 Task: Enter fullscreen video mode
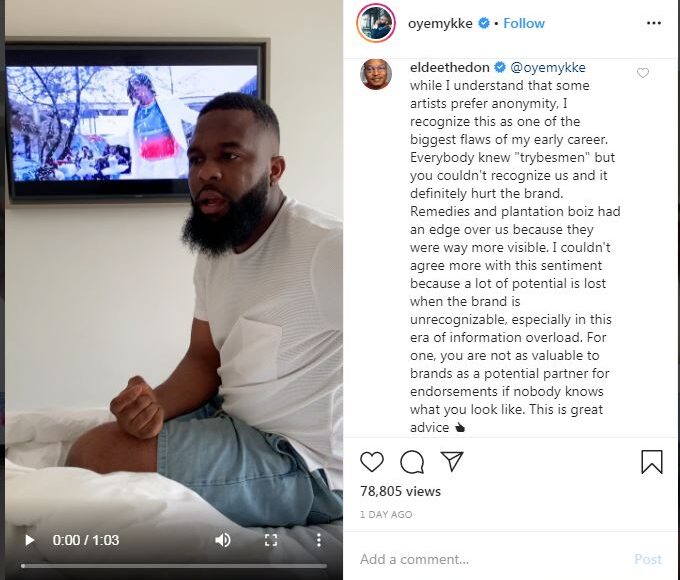(x=271, y=540)
